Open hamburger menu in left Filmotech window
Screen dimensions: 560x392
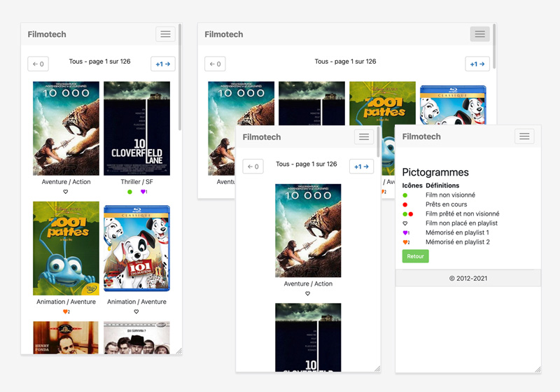165,34
